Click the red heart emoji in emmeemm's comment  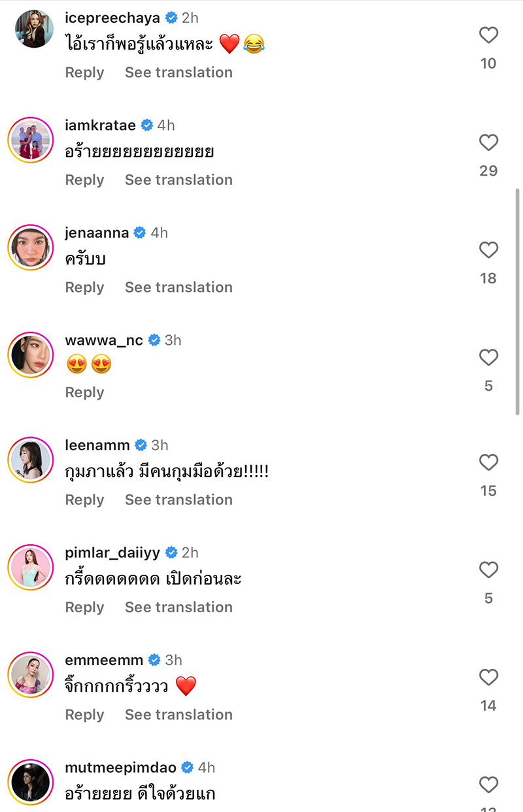(x=187, y=685)
